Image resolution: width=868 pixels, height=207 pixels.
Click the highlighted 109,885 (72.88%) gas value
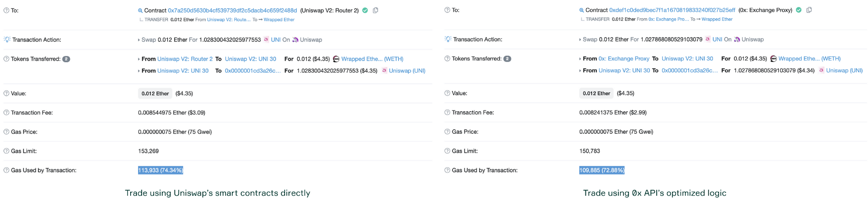pos(602,170)
